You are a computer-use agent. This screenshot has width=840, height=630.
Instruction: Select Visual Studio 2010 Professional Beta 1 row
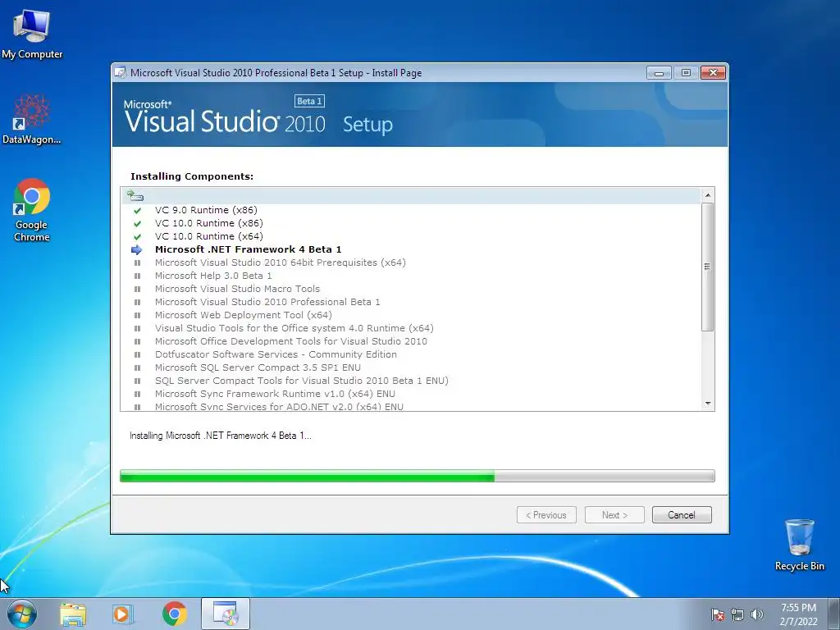(267, 302)
